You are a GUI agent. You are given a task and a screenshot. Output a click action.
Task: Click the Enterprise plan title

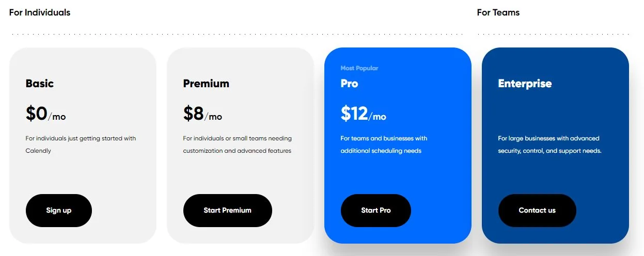coord(525,84)
